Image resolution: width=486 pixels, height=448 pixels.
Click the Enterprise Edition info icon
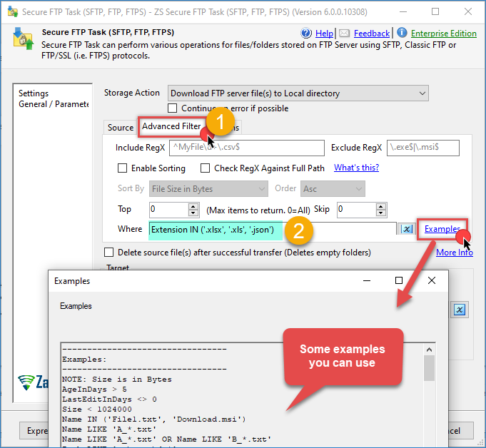[402, 32]
